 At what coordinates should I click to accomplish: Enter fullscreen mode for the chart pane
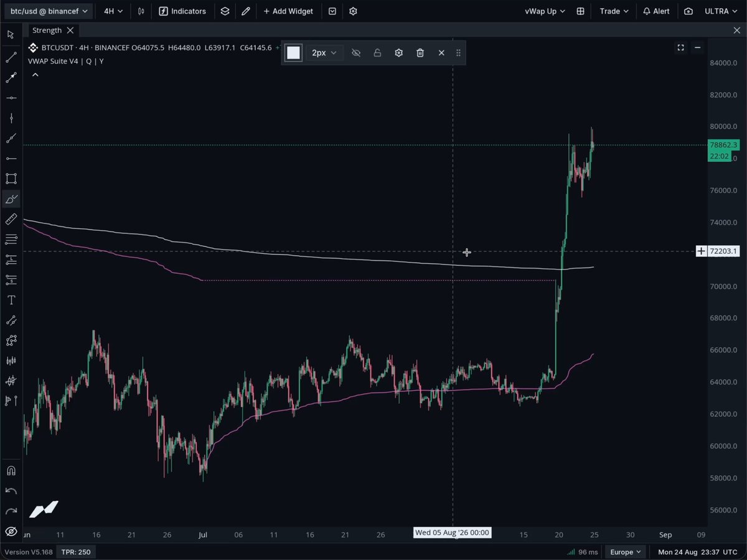tap(680, 47)
